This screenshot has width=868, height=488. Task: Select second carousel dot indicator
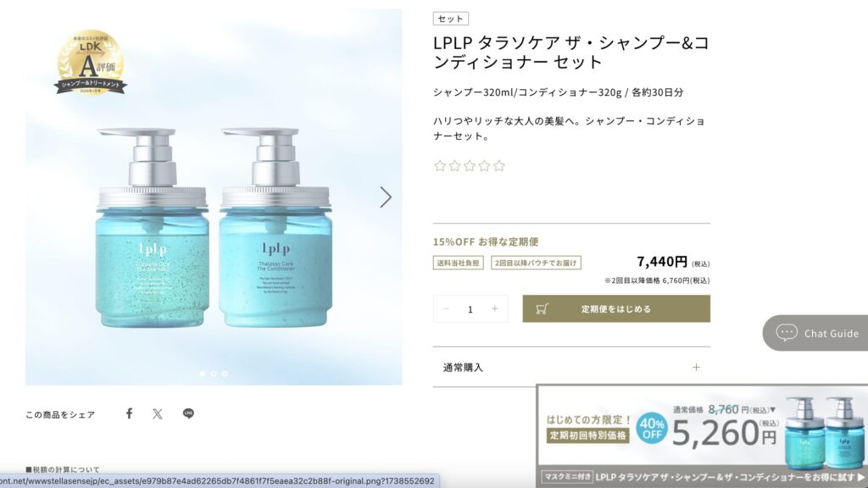tap(214, 374)
